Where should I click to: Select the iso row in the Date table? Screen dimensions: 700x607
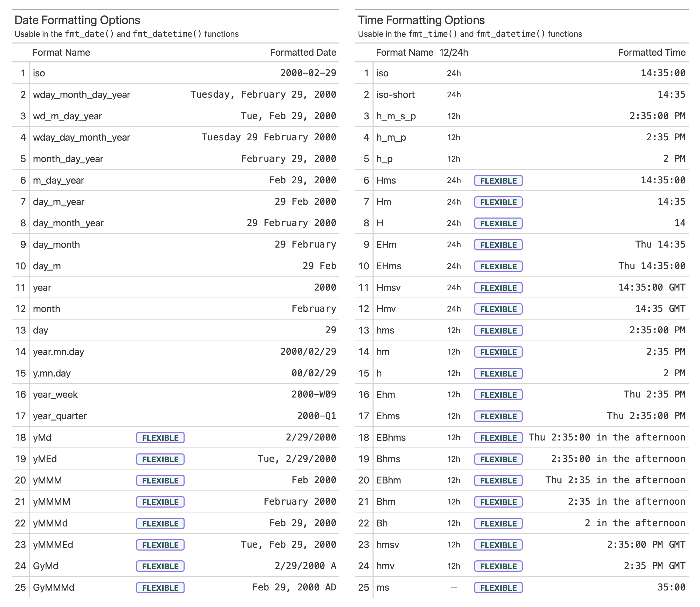[39, 73]
